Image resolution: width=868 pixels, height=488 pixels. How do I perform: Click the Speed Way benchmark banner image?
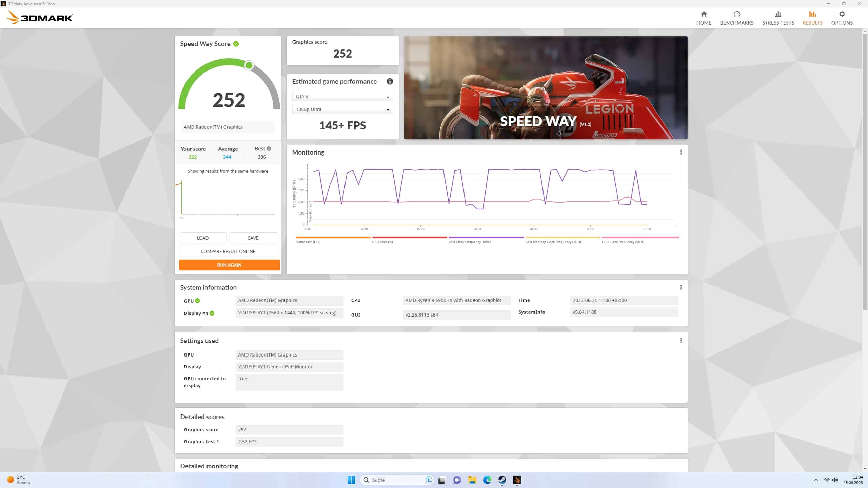tap(546, 88)
